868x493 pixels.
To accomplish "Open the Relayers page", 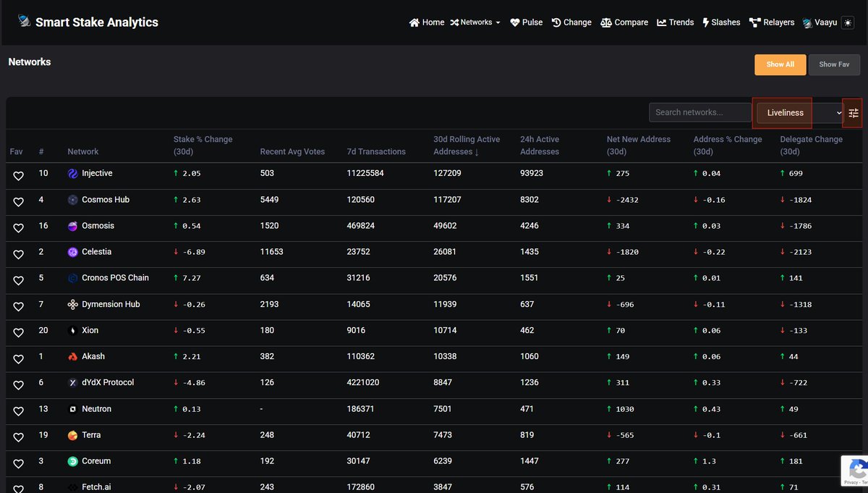I will pyautogui.click(x=772, y=22).
